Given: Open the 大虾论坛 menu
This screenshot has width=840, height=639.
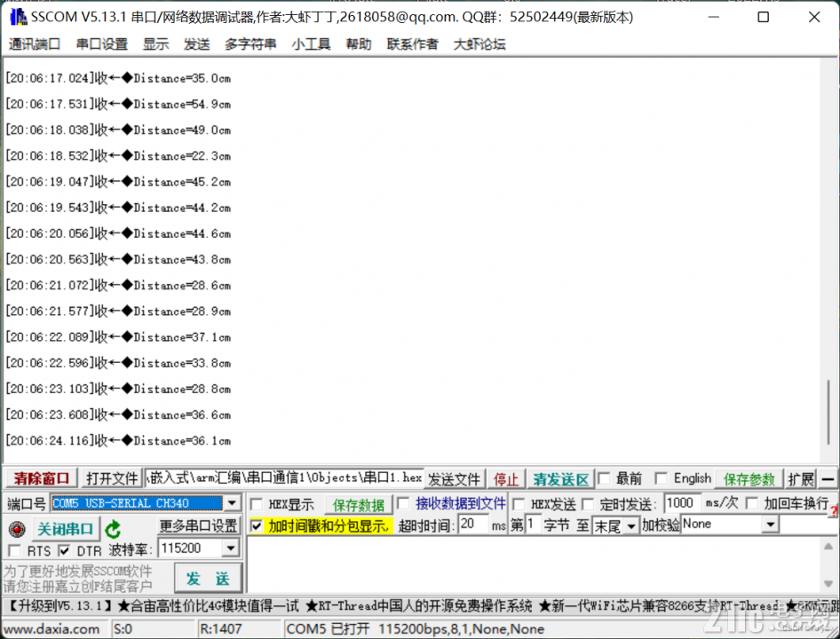Looking at the screenshot, I should [x=479, y=43].
